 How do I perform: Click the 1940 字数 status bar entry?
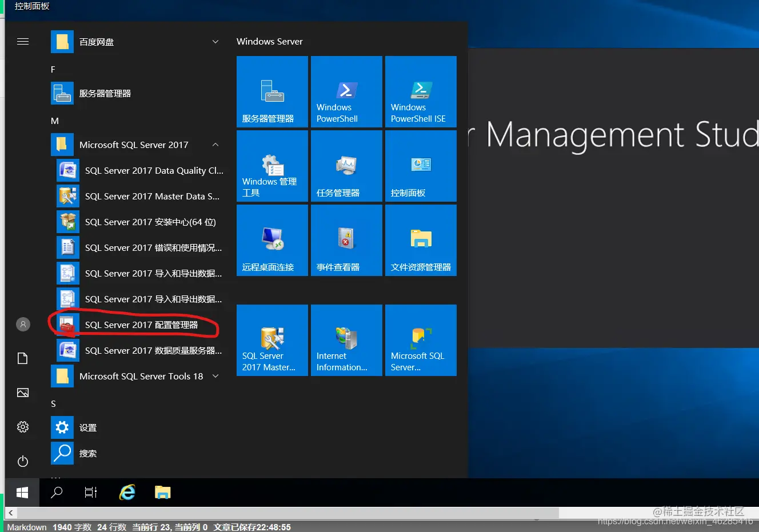click(x=72, y=527)
